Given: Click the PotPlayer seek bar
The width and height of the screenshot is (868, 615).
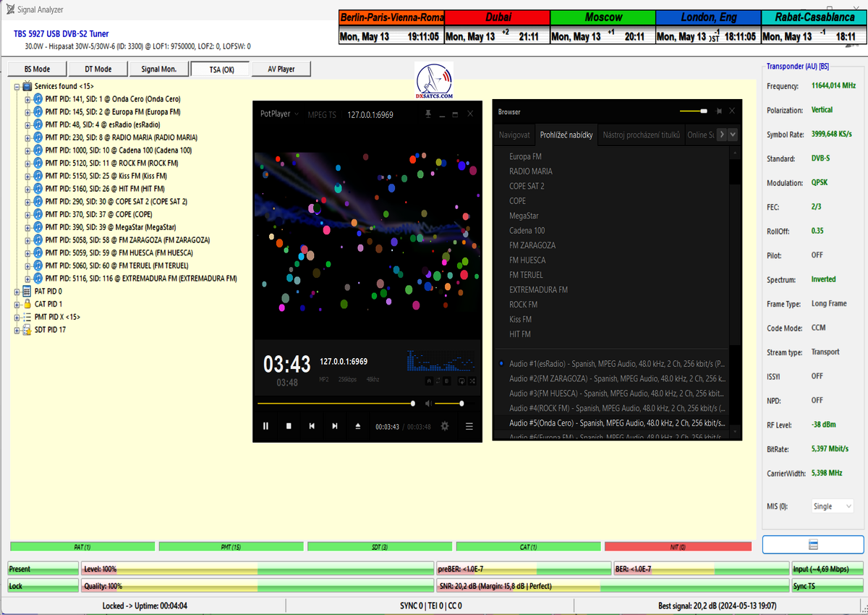Looking at the screenshot, I should (334, 403).
